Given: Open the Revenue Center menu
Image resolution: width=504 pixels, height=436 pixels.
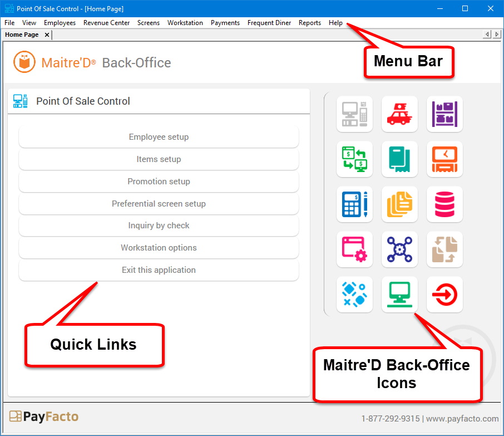Looking at the screenshot, I should pyautogui.click(x=106, y=23).
